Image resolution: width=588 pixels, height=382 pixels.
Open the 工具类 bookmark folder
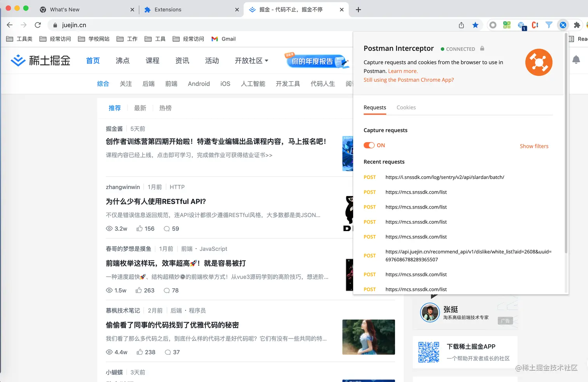[19, 39]
